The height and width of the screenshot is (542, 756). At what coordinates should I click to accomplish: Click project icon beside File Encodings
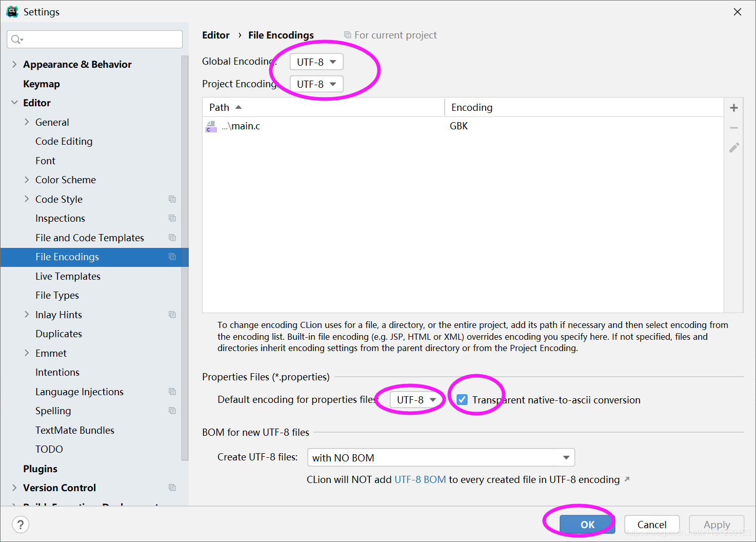[172, 257]
